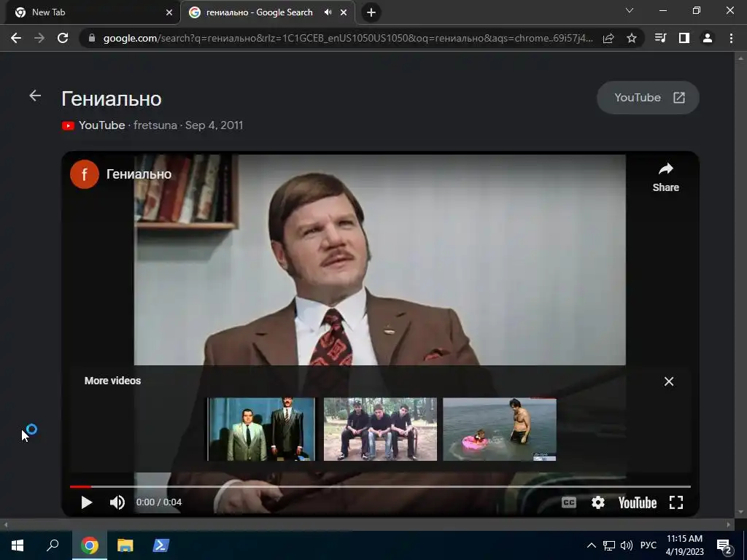
Task: Click the video progress bar
Action: [x=380, y=486]
